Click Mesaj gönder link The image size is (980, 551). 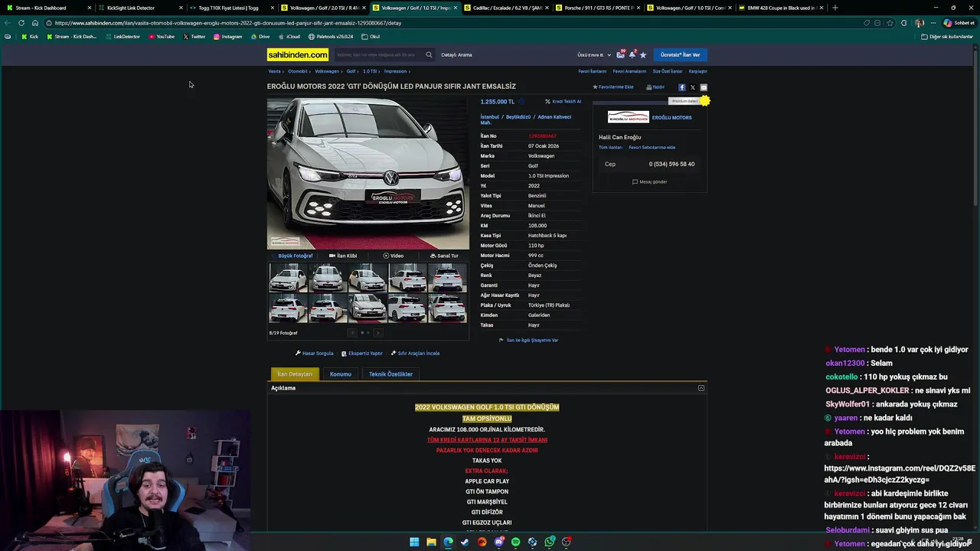[650, 182]
